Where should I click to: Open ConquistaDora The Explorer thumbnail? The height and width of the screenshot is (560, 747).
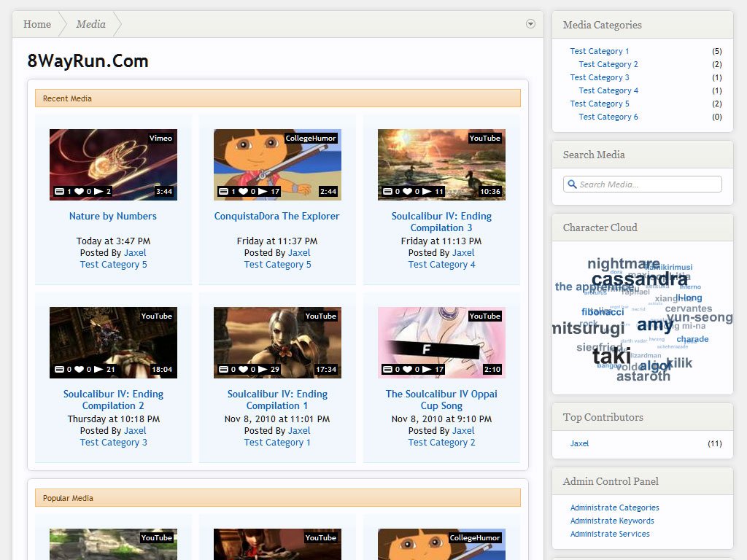[277, 165]
